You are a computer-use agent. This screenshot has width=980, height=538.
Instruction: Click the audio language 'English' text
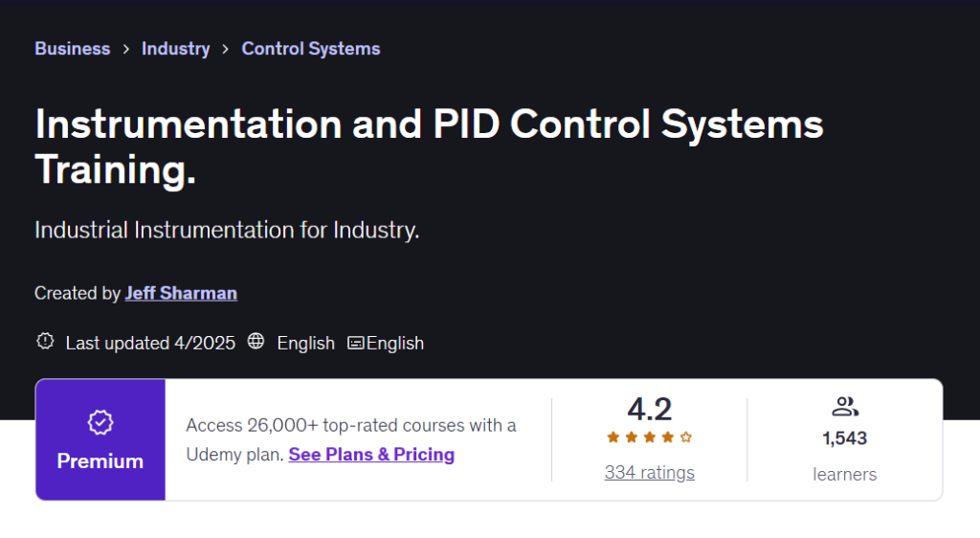point(305,343)
